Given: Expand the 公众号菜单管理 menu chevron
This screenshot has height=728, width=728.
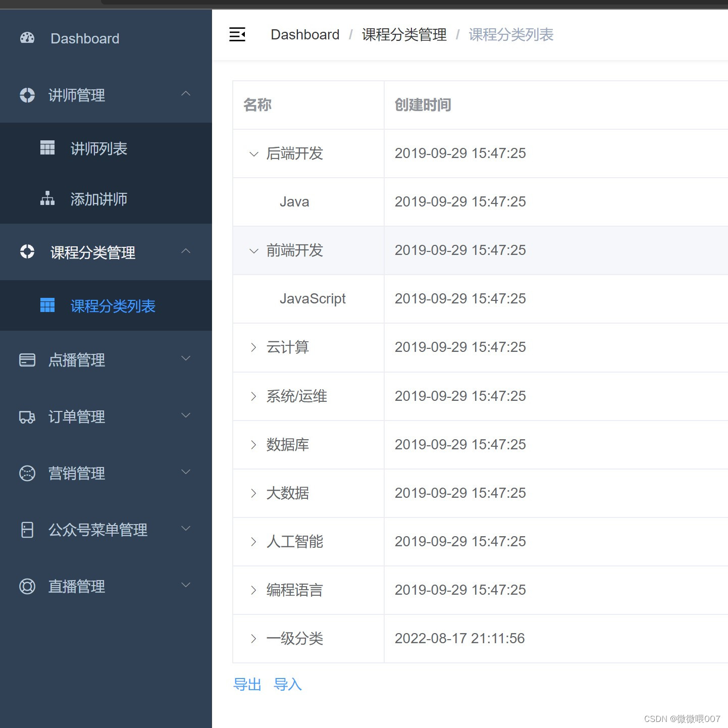Looking at the screenshot, I should [186, 529].
